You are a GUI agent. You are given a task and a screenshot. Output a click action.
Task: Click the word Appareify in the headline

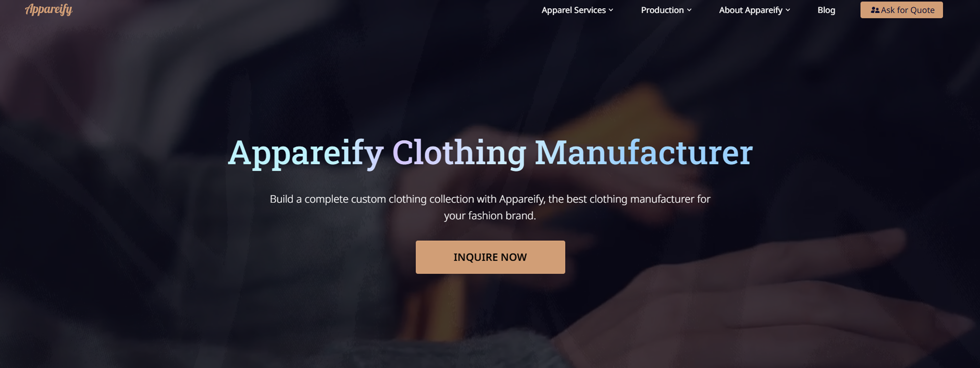[305, 152]
